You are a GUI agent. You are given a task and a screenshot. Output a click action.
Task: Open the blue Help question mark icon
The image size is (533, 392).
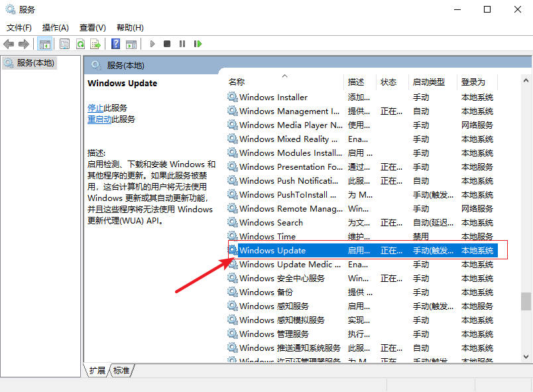tap(115, 44)
